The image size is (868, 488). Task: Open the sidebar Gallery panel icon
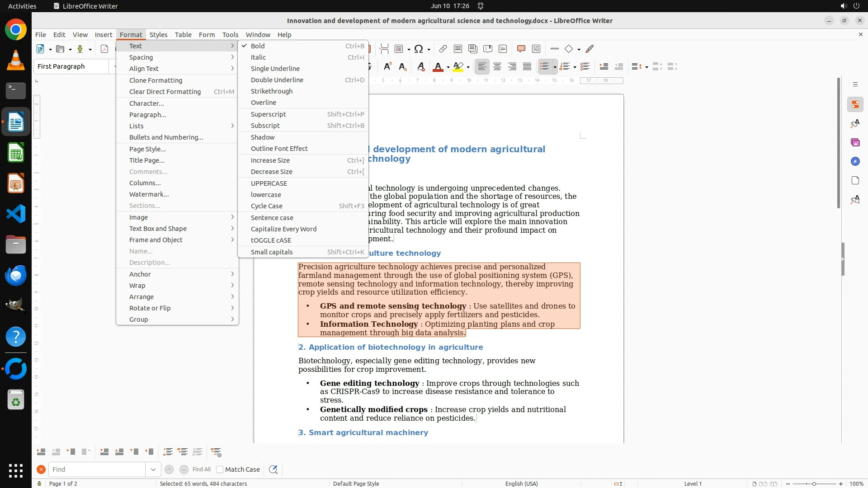[855, 143]
